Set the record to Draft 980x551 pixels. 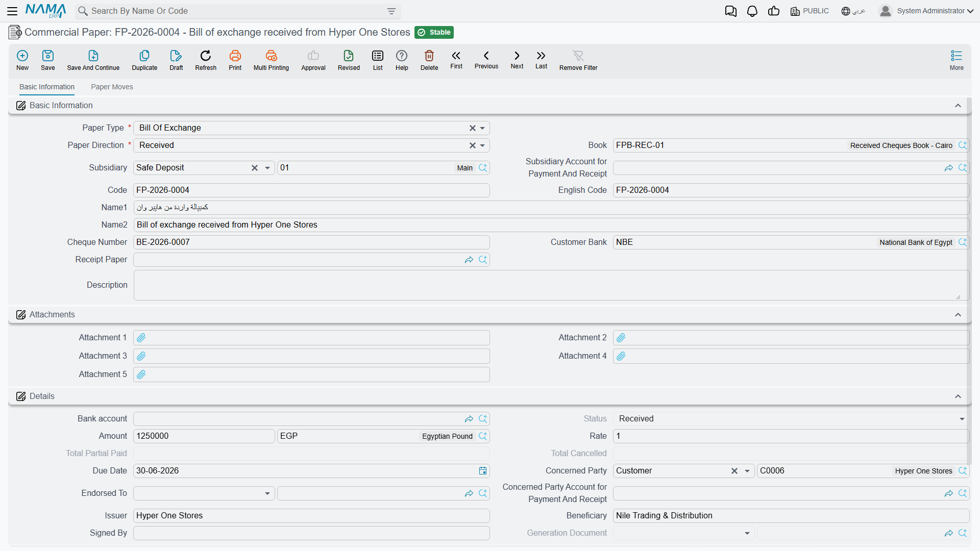[176, 60]
